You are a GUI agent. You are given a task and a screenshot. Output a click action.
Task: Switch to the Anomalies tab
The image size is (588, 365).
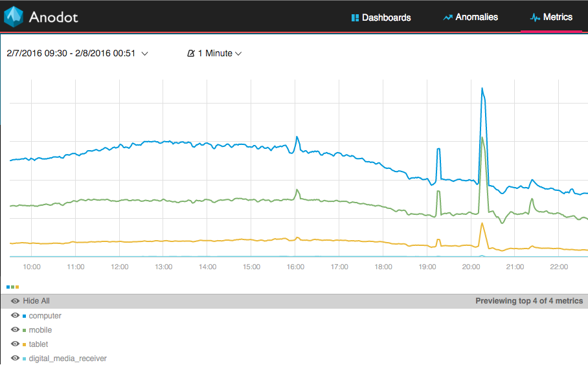coord(471,17)
